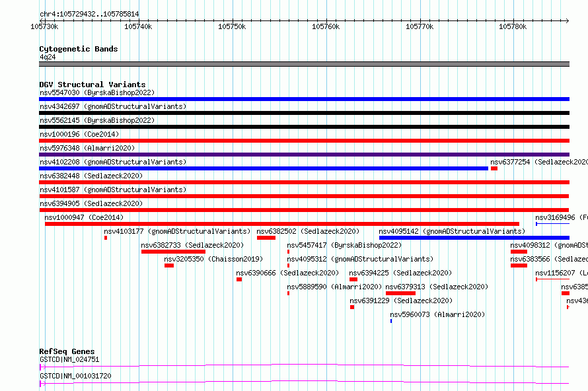Click the nsv4101587 gnomAD red bar
The height and width of the screenshot is (391, 588).
tap(304, 196)
